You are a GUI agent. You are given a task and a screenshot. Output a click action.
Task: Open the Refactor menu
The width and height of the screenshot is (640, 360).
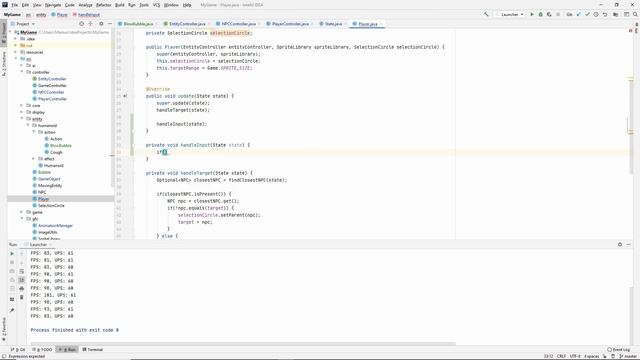pyautogui.click(x=103, y=5)
